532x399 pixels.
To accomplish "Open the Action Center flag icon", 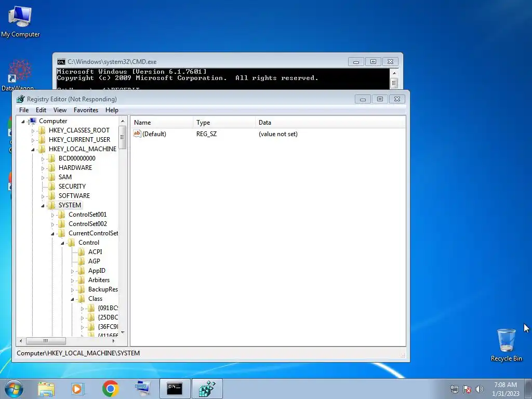I will point(467,389).
